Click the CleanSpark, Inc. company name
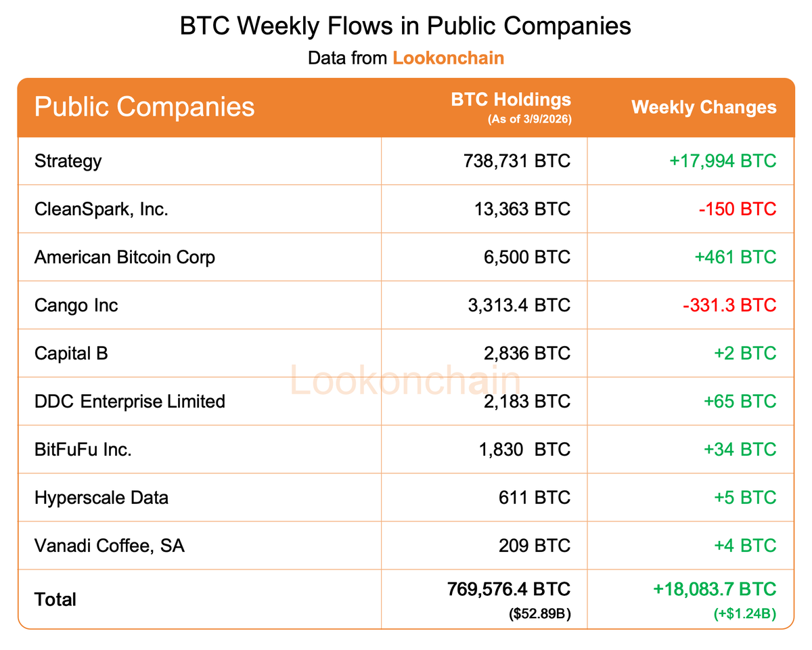812x650 pixels. coord(101,209)
